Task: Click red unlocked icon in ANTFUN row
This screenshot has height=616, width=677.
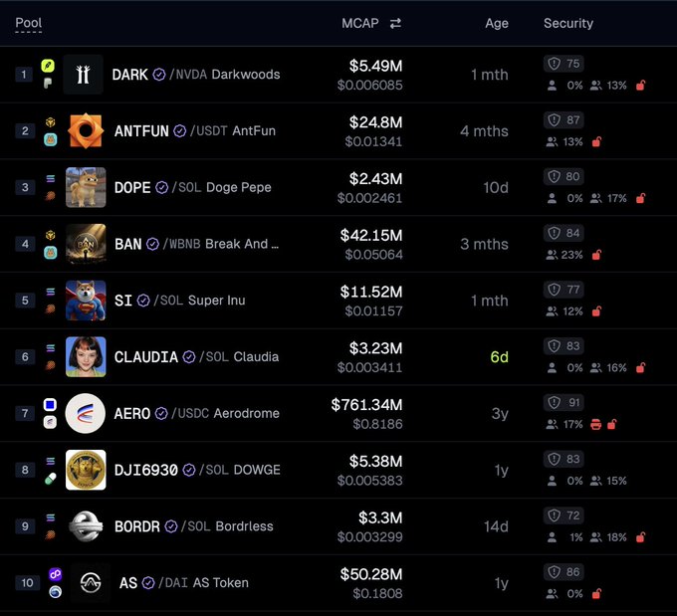Action: click(x=596, y=141)
